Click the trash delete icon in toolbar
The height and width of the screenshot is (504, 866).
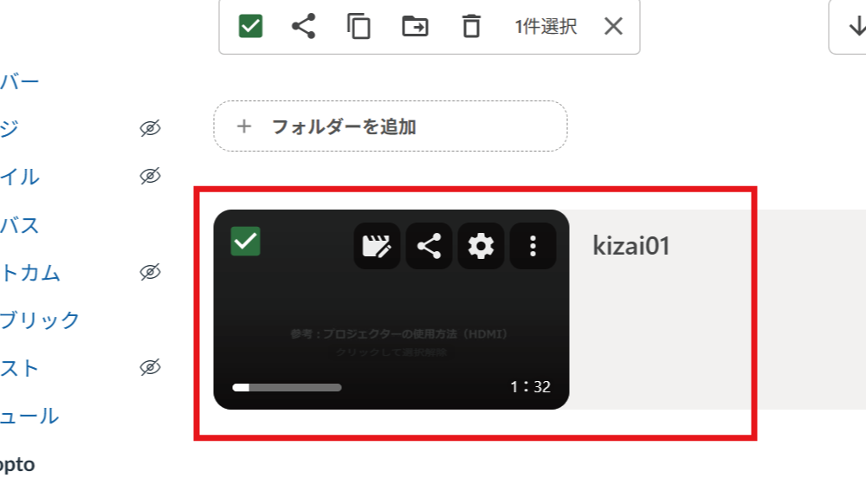[x=471, y=26]
